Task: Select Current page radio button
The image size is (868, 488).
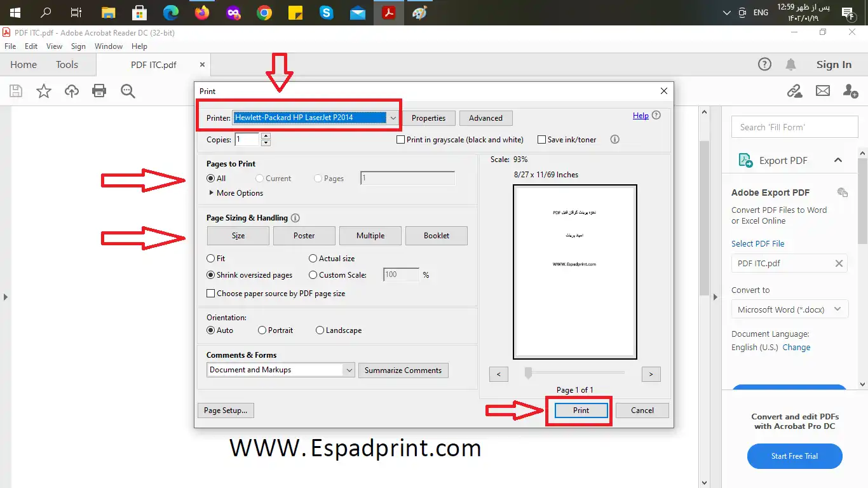Action: (259, 179)
